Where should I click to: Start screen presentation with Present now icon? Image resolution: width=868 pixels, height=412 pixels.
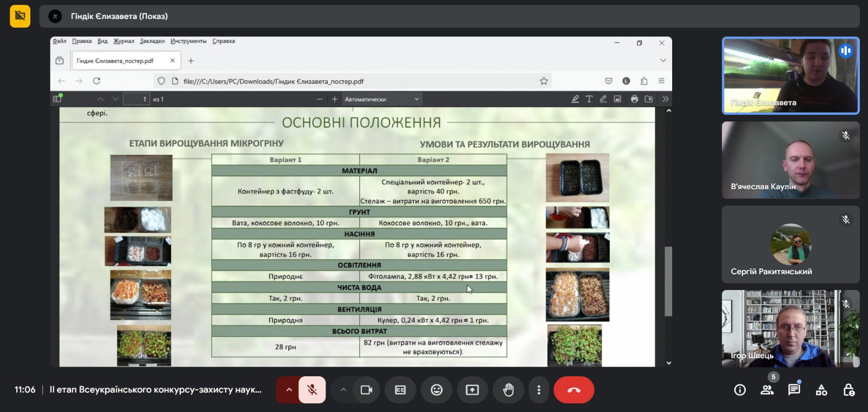473,390
